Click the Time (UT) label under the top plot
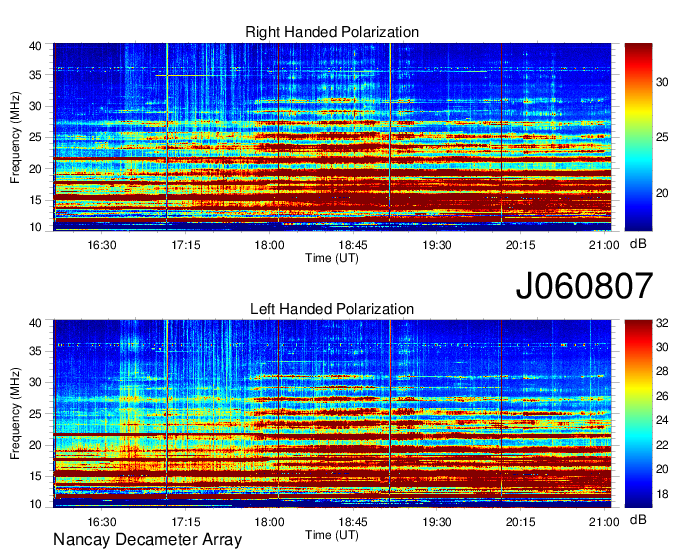This screenshot has width=680, height=552. point(332,258)
